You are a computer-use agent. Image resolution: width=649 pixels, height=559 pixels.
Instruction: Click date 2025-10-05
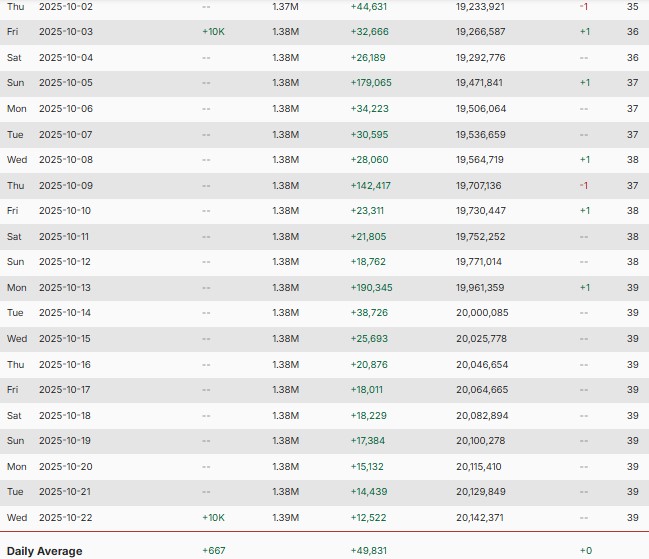click(66, 83)
